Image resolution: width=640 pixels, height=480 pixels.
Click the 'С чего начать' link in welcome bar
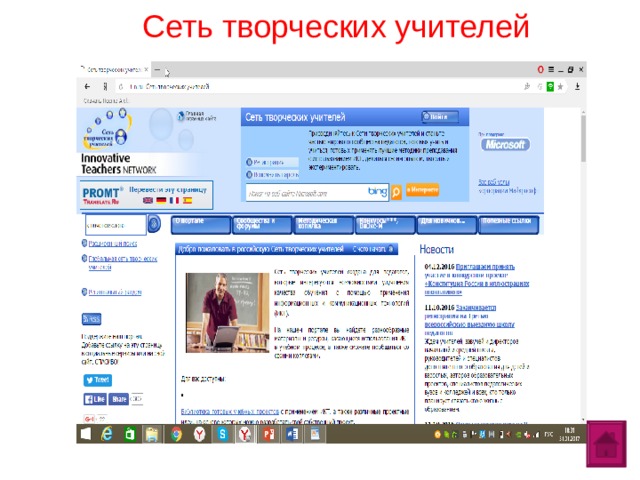(373, 249)
